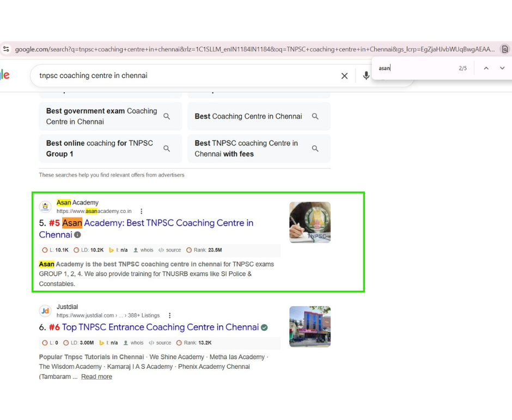Click the Google logo
Image resolution: width=512 pixels, height=420 pixels.
coord(4,75)
